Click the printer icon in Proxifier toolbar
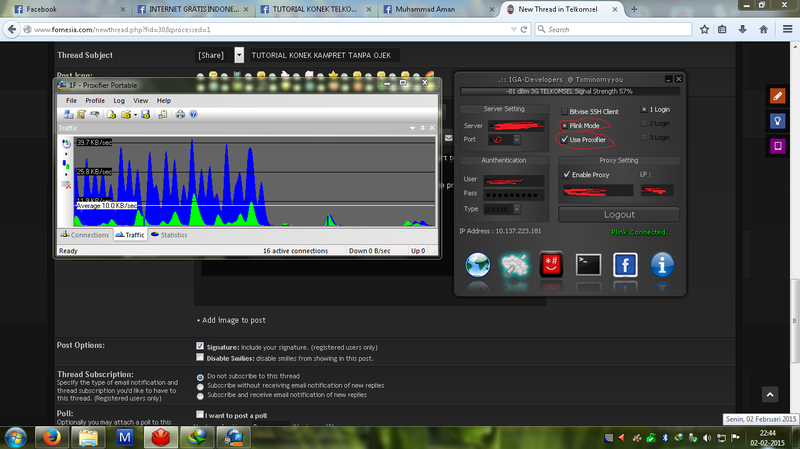Viewport: 800px width, 449px height. [x=180, y=114]
